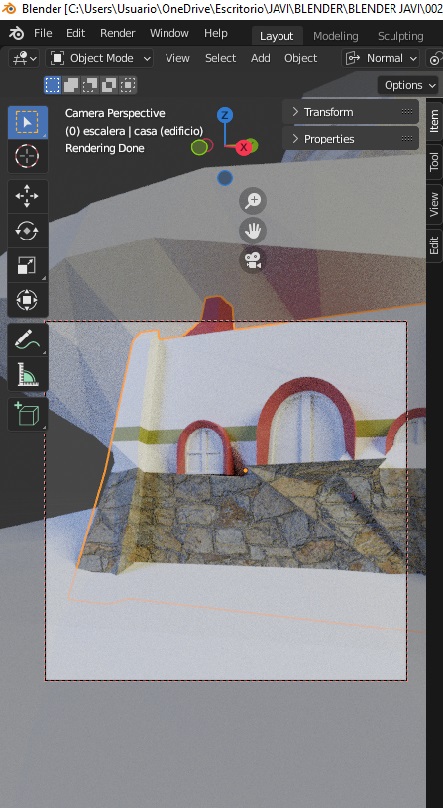443x808 pixels.
Task: Click the X axis on navigation gizmo
Action: click(244, 147)
